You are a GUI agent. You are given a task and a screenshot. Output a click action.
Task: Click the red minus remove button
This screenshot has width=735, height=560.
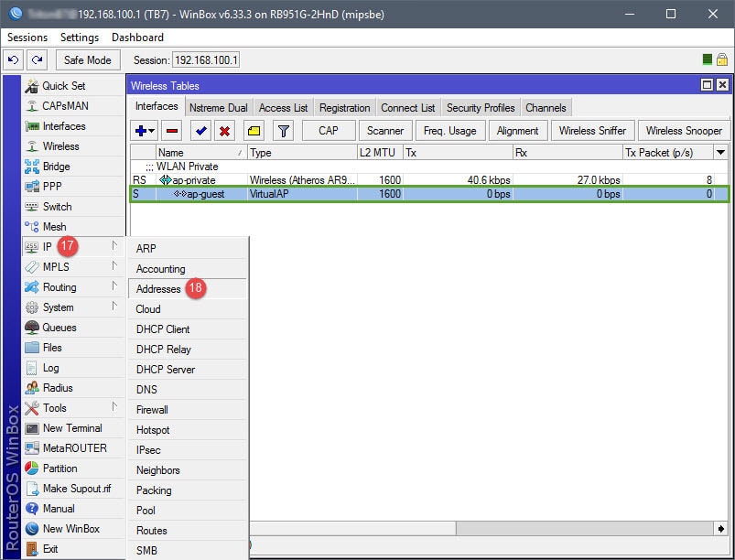[172, 131]
